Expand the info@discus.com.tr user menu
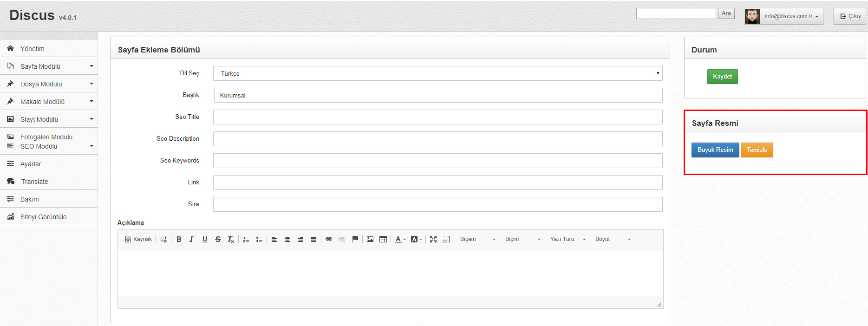The width and height of the screenshot is (868, 326). click(791, 16)
